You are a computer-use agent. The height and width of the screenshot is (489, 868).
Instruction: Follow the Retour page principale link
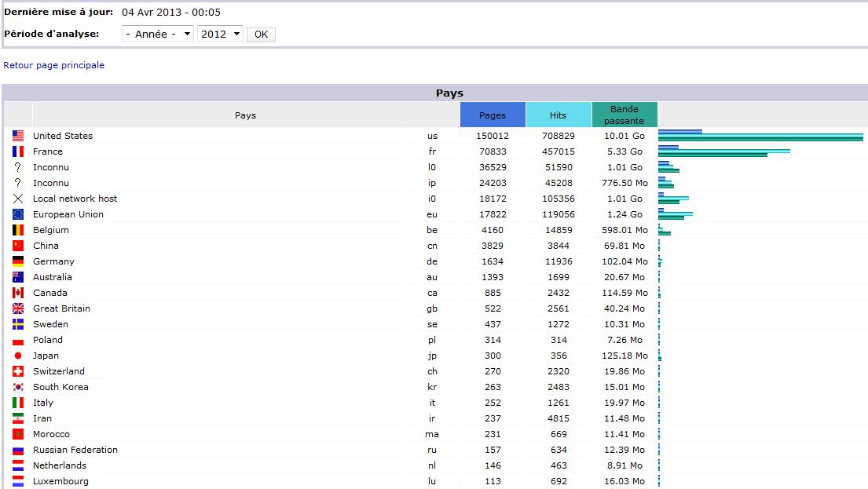pyautogui.click(x=54, y=65)
